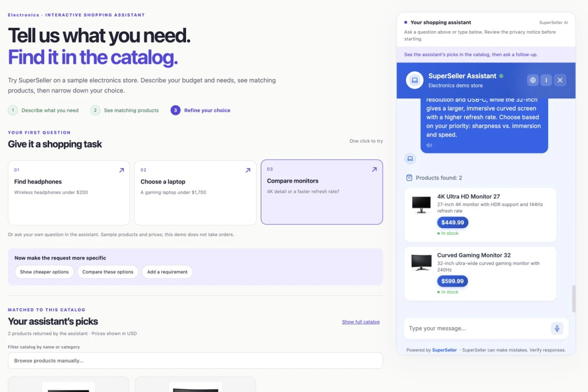
Task: Open the three-dot options menu in assistant
Action: tap(546, 80)
